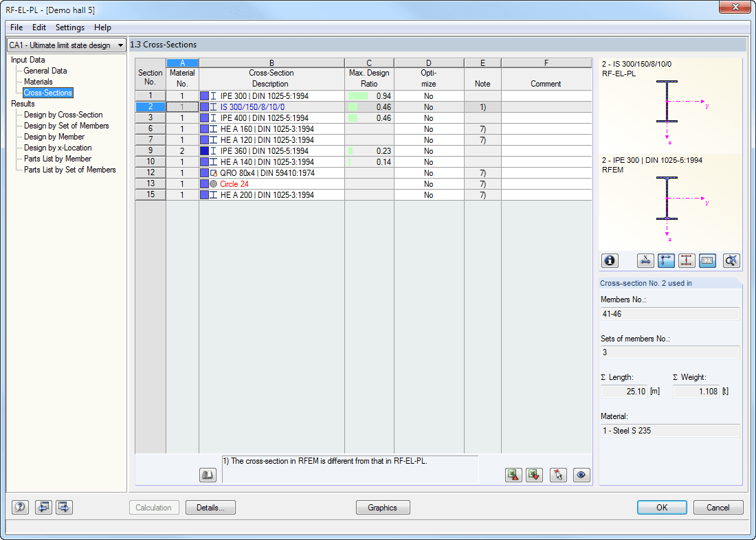
Task: Click the Input Data tree heading
Action: [28, 60]
